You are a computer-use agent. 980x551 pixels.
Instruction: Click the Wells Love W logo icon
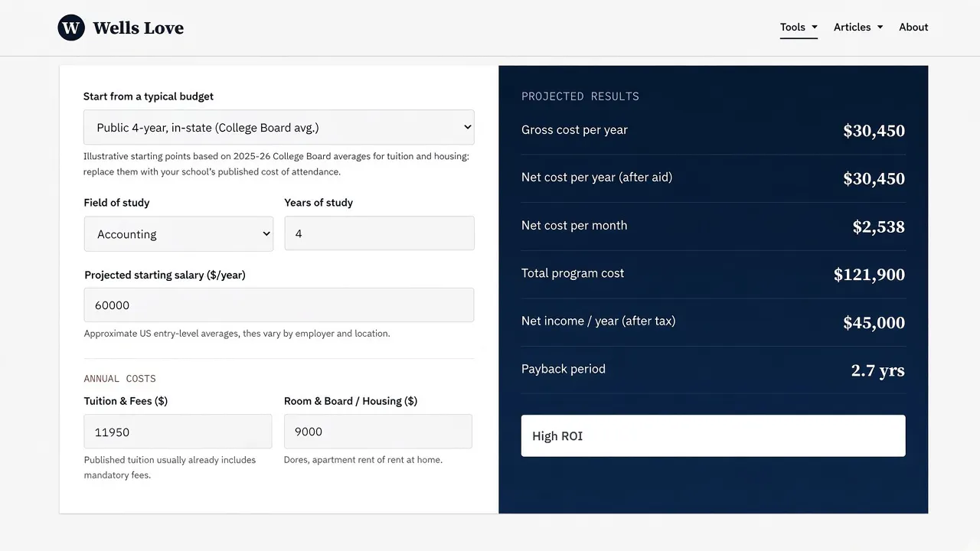point(71,28)
